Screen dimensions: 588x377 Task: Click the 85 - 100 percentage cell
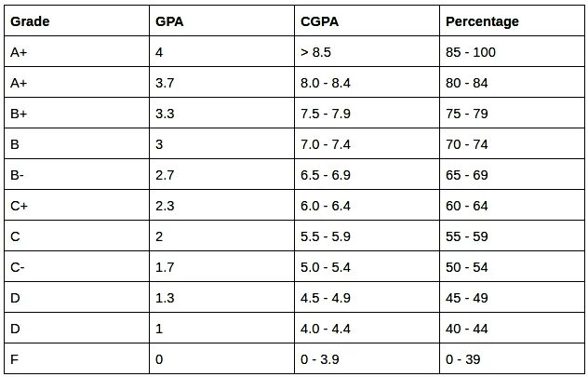pyautogui.click(x=512, y=52)
